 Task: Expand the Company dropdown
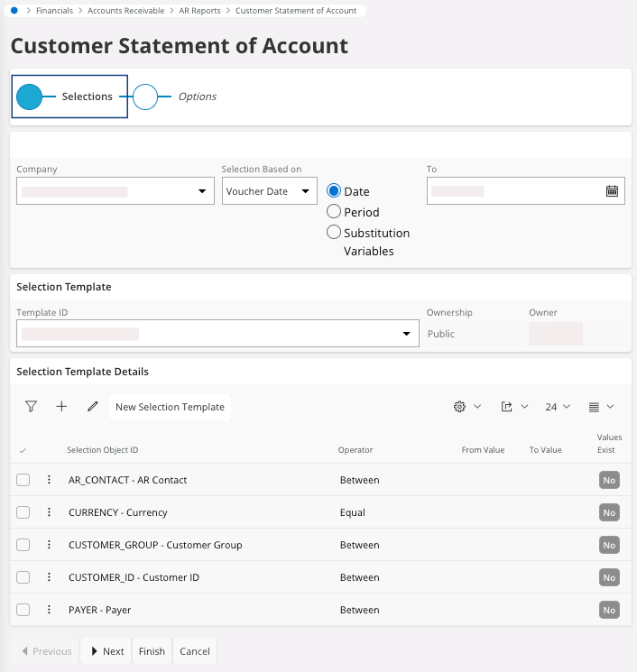point(202,191)
